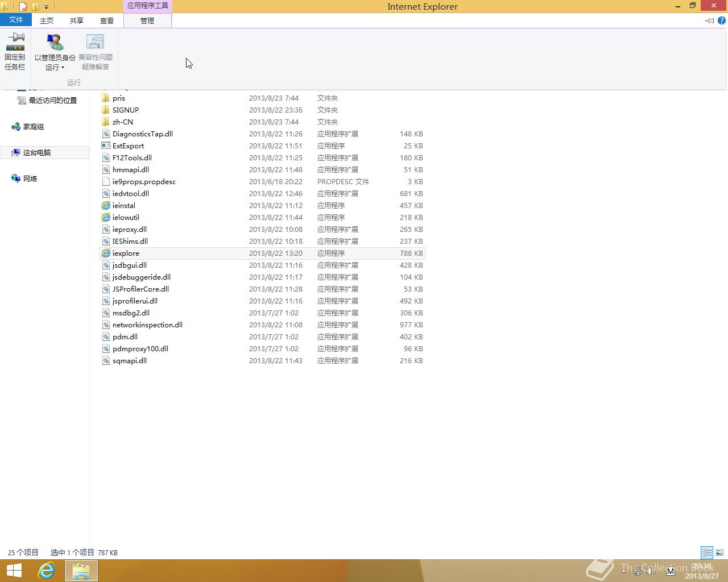Select the pris folder icon
The image size is (728, 582).
[x=106, y=98]
